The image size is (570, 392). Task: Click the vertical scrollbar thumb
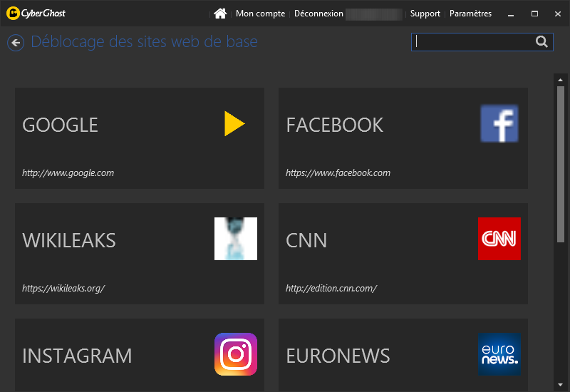point(561,164)
